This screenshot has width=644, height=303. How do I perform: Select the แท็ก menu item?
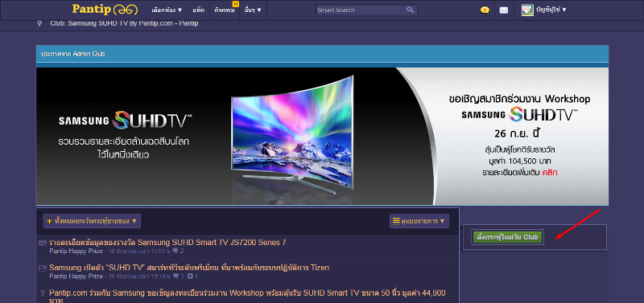[198, 10]
